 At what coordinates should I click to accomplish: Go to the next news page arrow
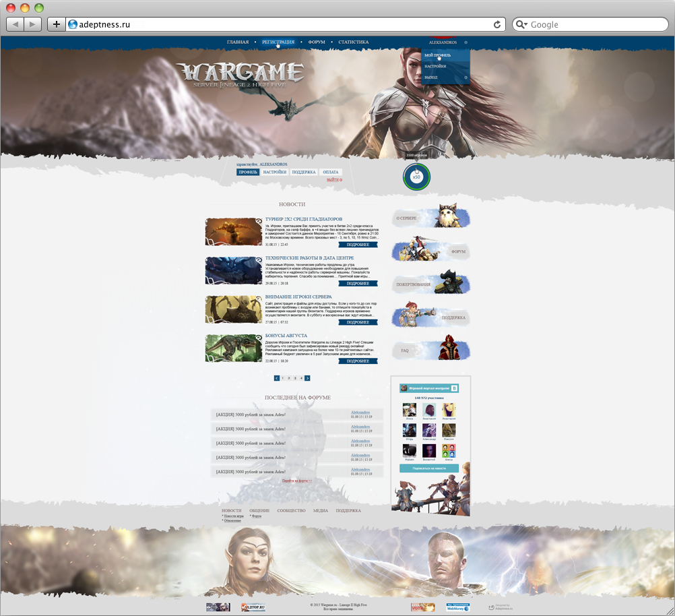(x=307, y=378)
